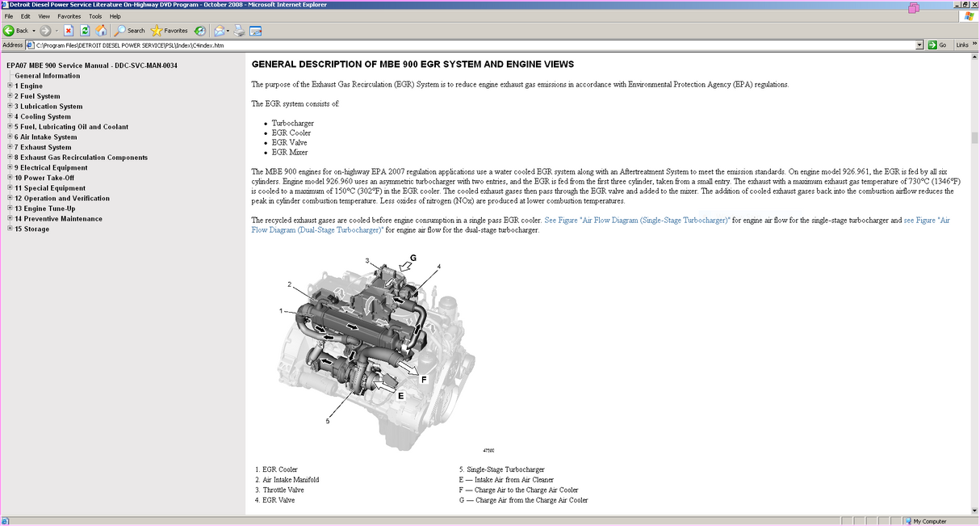Open the History globe icon
Image resolution: width=980 pixels, height=526 pixels.
(199, 31)
